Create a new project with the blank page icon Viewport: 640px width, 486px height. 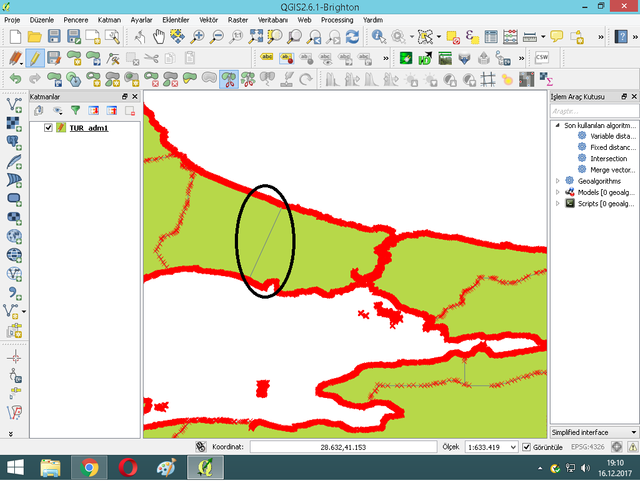(x=15, y=37)
